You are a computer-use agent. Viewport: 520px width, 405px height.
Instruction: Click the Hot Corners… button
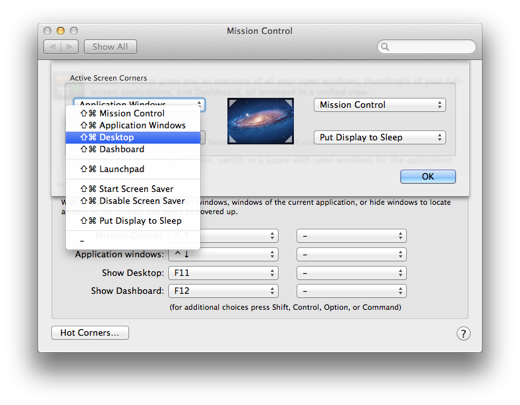click(x=90, y=333)
